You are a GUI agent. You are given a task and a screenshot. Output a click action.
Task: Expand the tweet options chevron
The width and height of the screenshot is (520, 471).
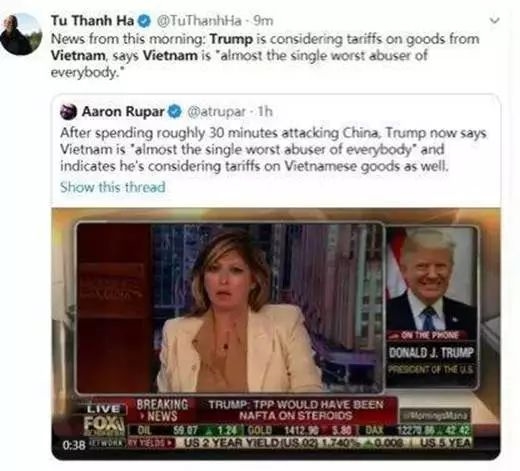pos(494,20)
